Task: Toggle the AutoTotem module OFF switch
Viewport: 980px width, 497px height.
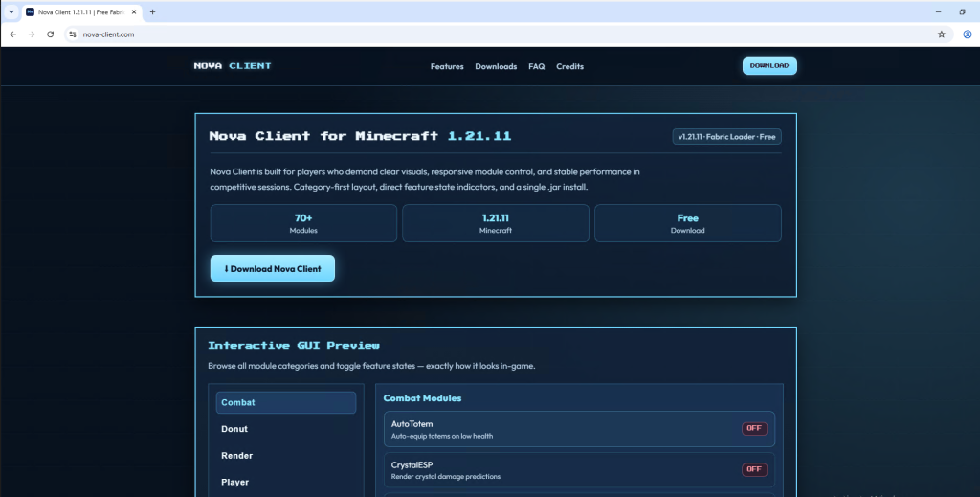Action: point(754,428)
